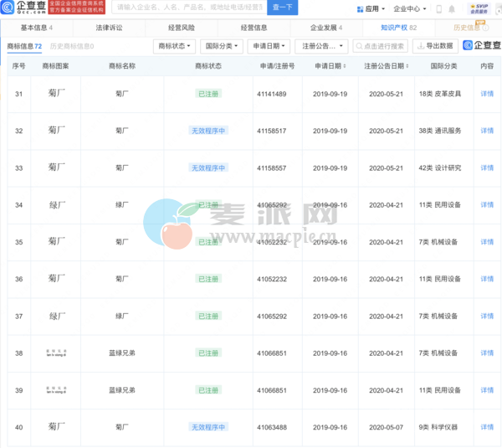
Task: Click the 菊厂 trademark image in row 40
Action: 57,426
